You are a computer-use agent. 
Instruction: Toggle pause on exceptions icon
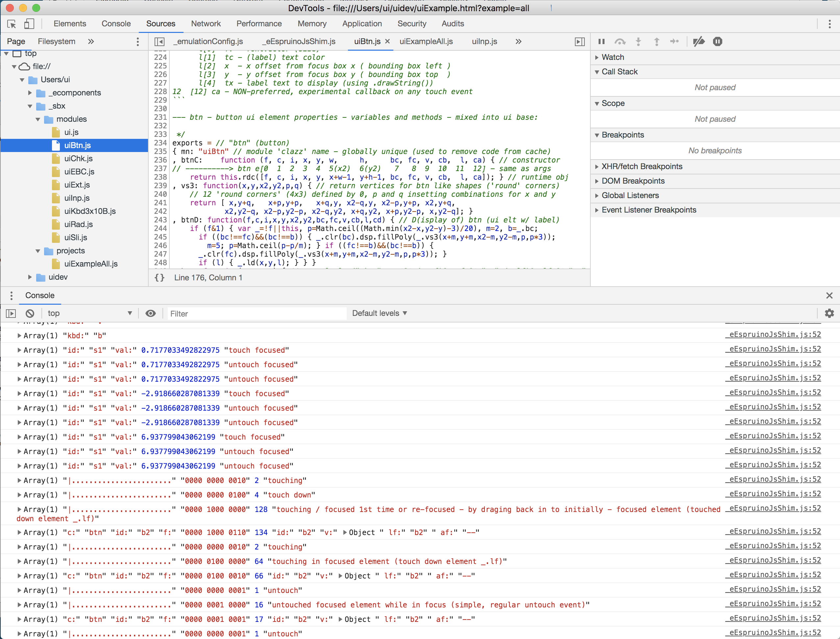tap(717, 41)
